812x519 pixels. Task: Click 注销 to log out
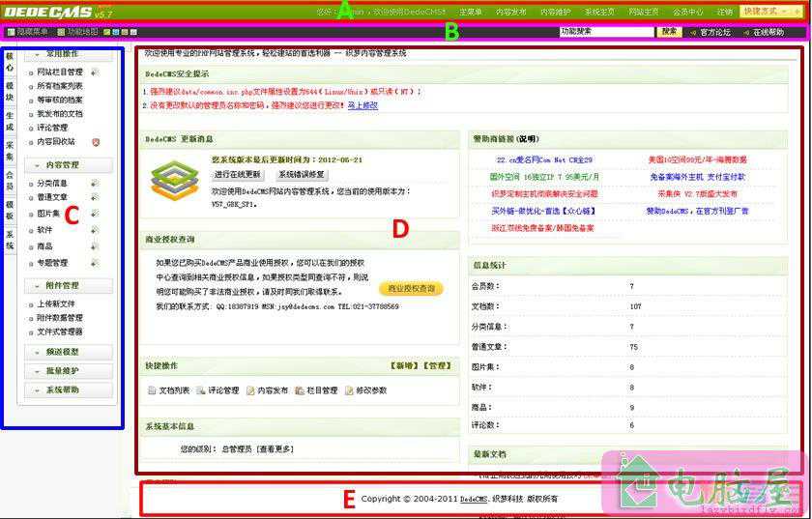coord(725,12)
